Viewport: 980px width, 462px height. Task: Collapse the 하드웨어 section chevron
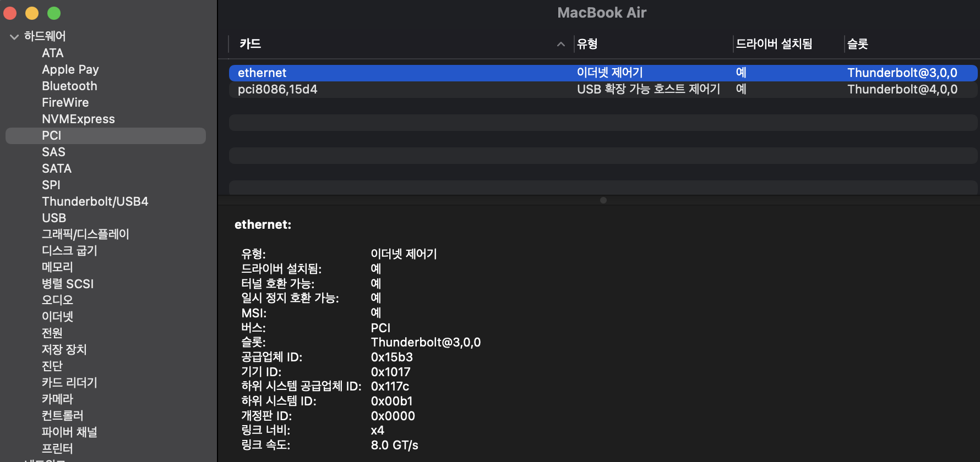tap(14, 37)
